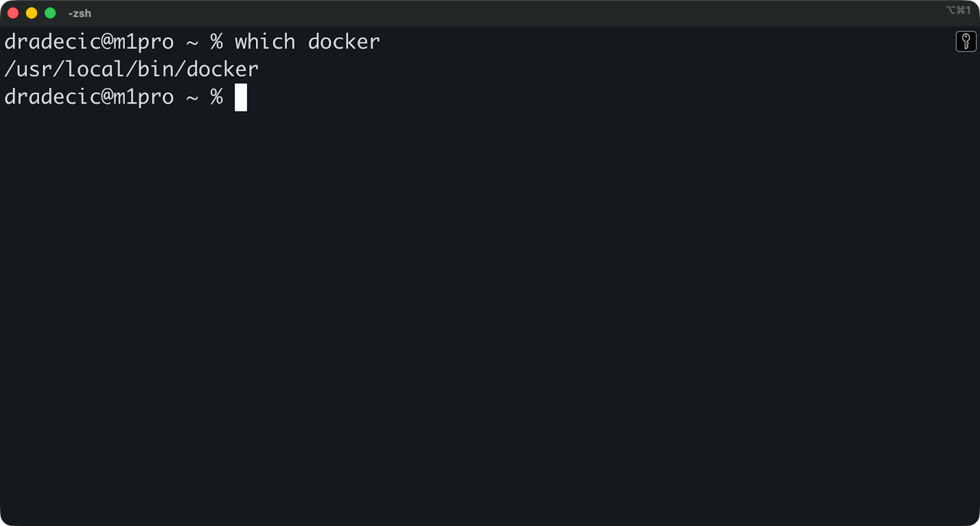Click the -zsh title label
This screenshot has height=526, width=980.
click(80, 13)
